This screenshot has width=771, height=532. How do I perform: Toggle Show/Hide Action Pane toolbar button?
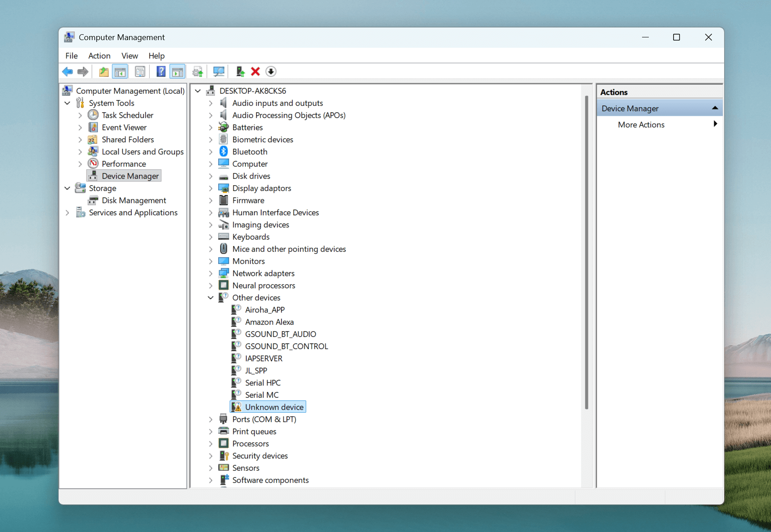coord(178,72)
